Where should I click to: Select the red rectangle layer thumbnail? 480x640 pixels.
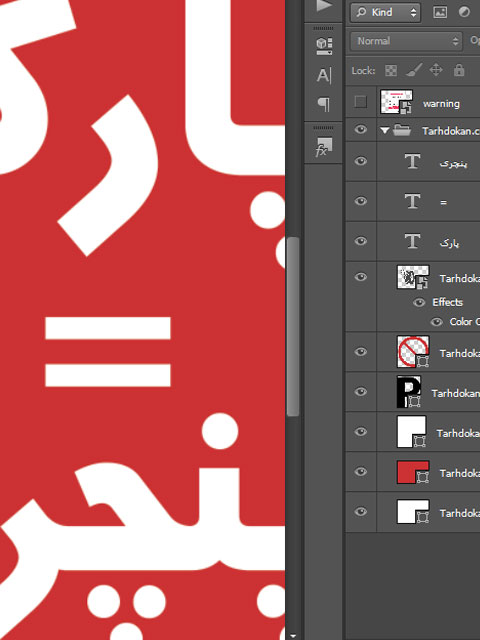413,472
